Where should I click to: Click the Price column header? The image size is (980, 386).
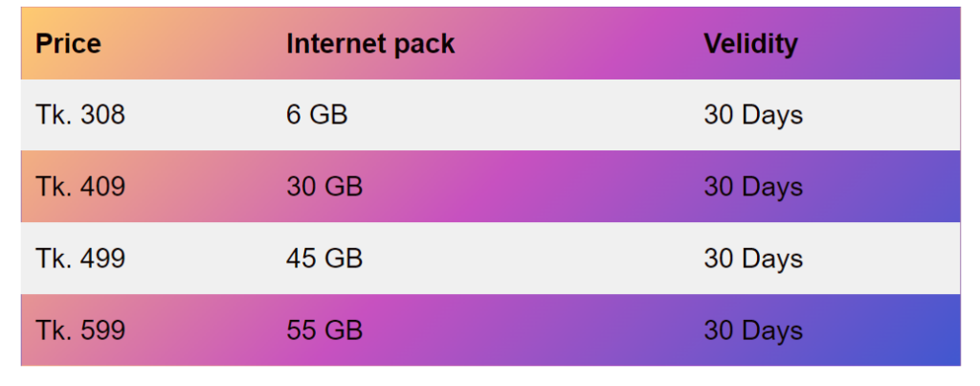click(68, 44)
